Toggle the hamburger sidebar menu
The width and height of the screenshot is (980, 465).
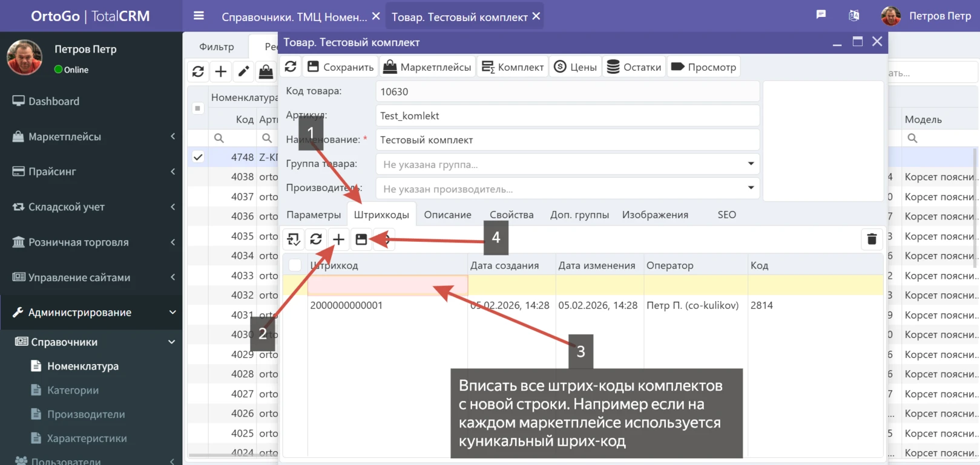coord(199,16)
